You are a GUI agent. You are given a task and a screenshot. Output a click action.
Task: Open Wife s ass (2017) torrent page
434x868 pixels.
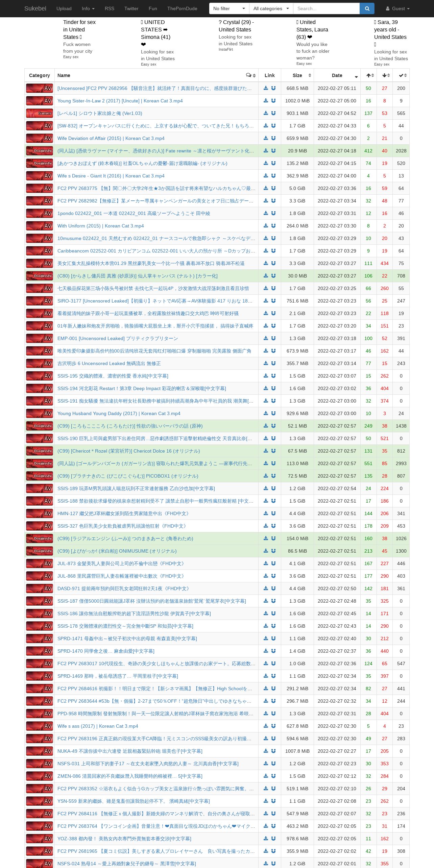(x=98, y=726)
